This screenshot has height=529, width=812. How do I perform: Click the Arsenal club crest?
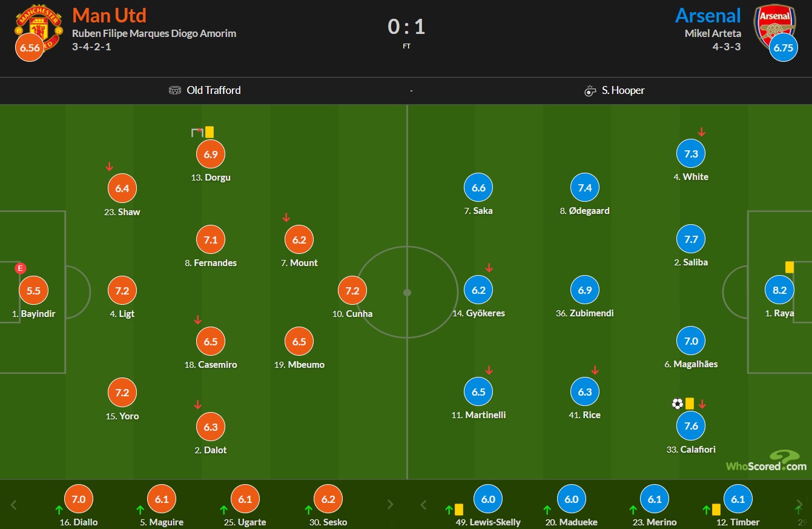(x=774, y=24)
